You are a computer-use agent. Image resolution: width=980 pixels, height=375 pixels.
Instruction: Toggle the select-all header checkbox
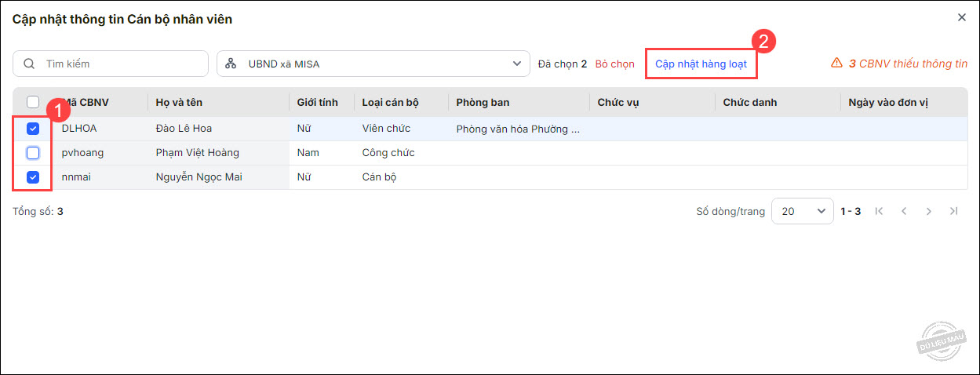point(33,102)
